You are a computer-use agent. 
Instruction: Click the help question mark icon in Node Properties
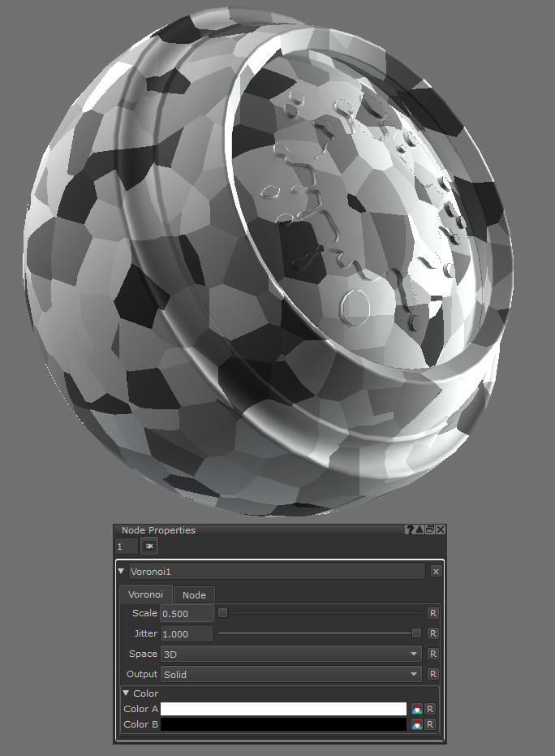(x=411, y=529)
